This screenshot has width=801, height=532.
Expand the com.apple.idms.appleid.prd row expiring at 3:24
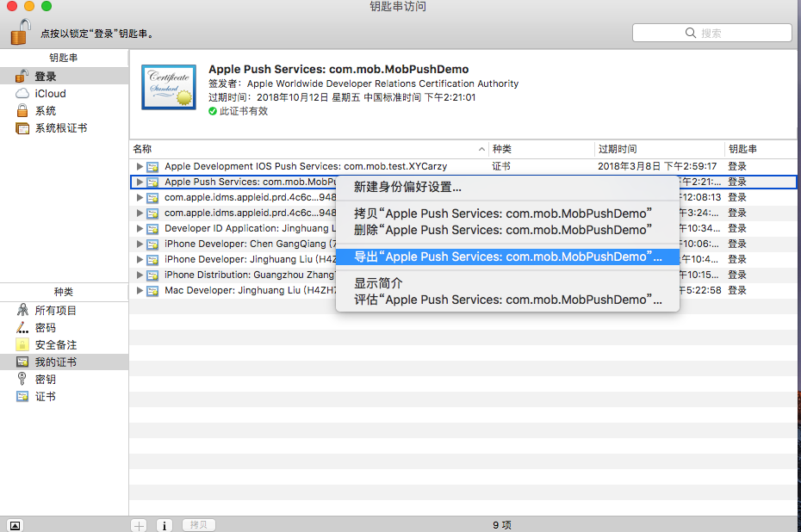point(140,213)
